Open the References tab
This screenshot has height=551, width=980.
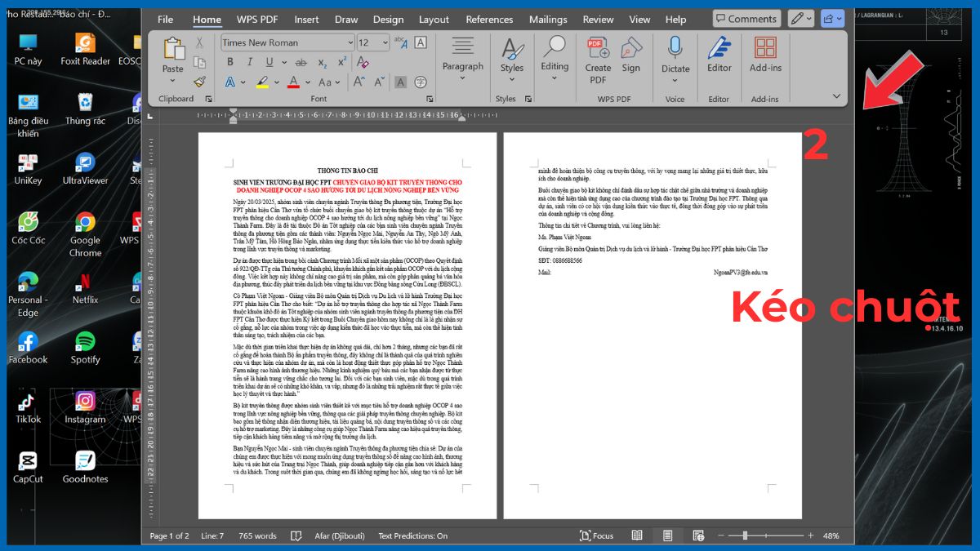(489, 20)
